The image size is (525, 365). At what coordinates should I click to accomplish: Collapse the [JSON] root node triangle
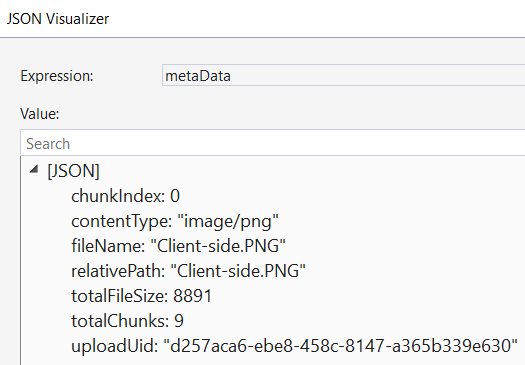[34, 169]
